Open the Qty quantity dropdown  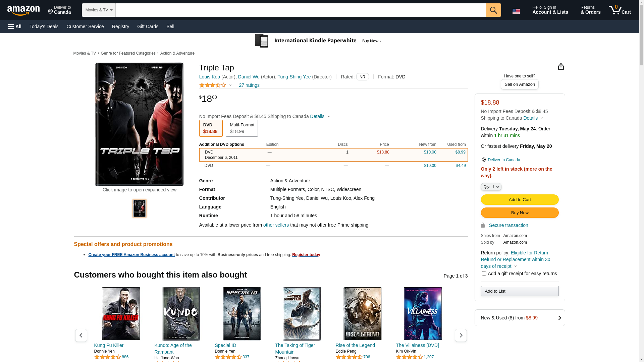(491, 187)
